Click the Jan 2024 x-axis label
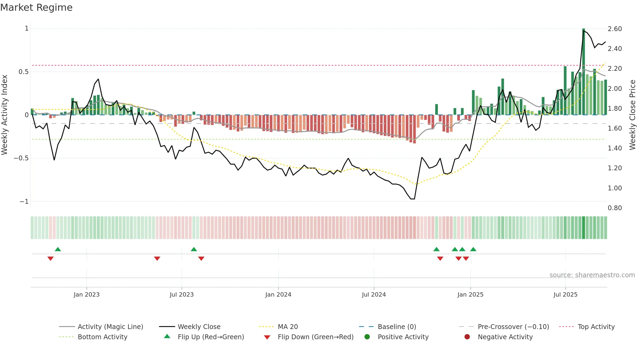The image size is (644, 362). coord(278,294)
